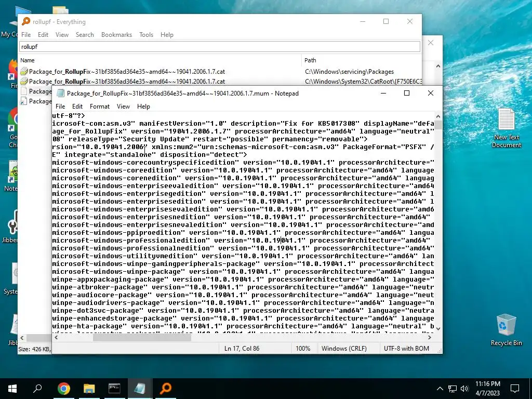Open the Windows Start menu
The height and width of the screenshot is (399, 532).
click(12, 389)
